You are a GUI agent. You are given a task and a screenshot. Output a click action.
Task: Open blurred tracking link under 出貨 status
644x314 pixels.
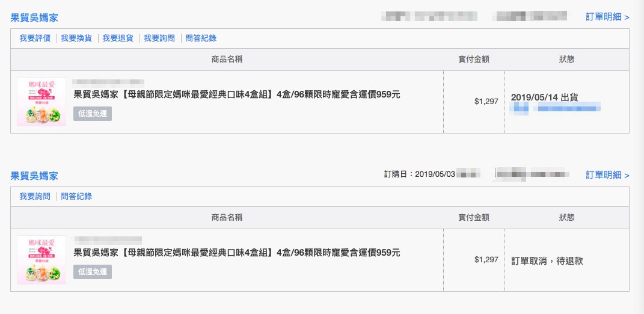coord(555,108)
